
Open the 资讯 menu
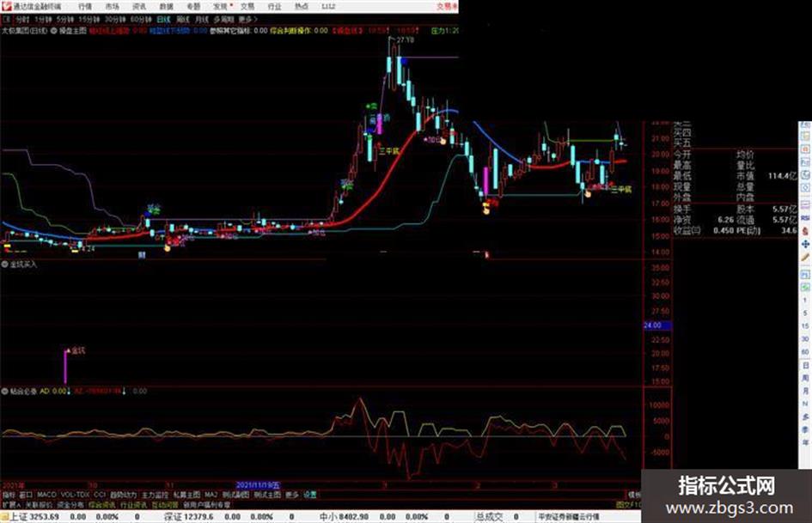pyautogui.click(x=139, y=6)
